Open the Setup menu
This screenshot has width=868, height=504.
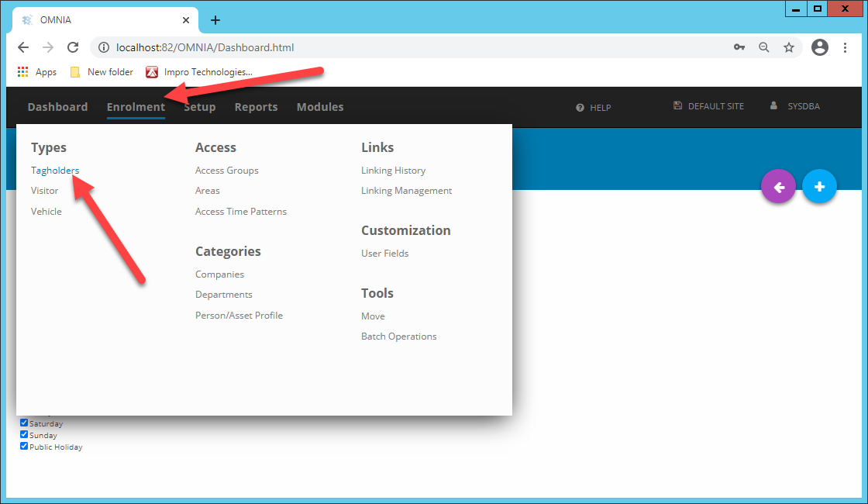[x=200, y=107]
